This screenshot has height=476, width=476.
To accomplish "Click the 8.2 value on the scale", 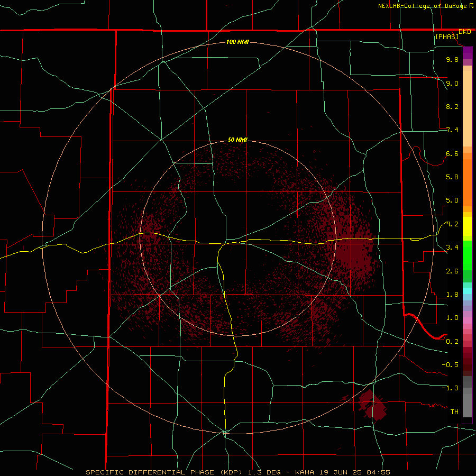I will click(x=452, y=106).
